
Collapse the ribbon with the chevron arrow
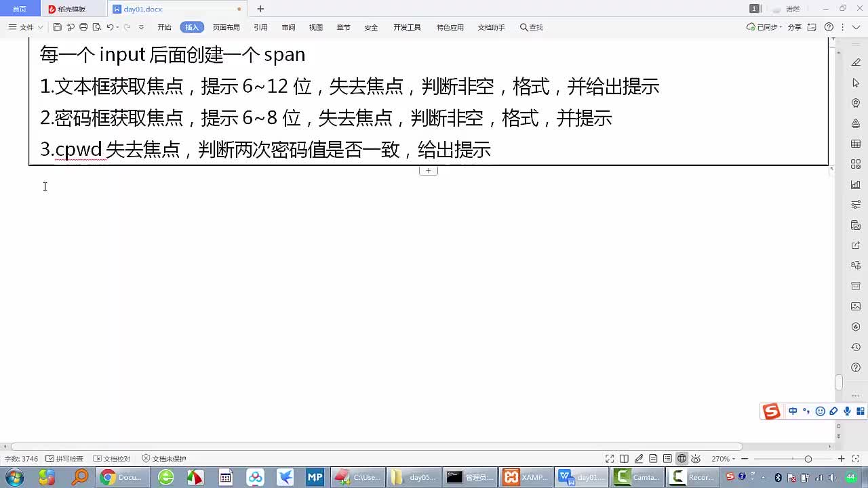coord(856,27)
